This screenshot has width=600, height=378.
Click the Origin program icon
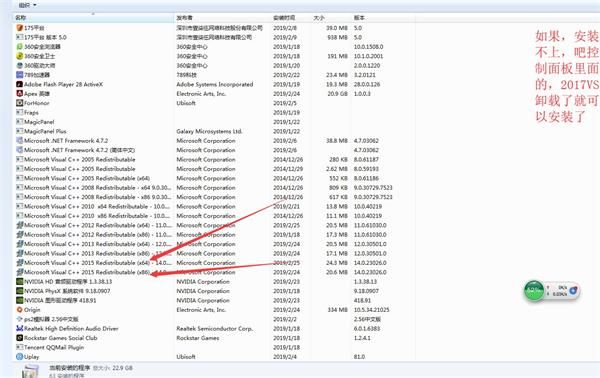click(20, 310)
